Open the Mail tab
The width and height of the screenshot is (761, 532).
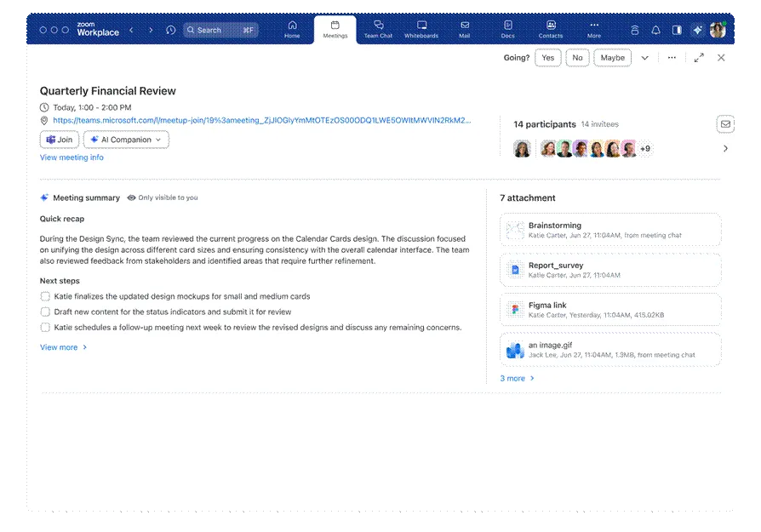465,30
